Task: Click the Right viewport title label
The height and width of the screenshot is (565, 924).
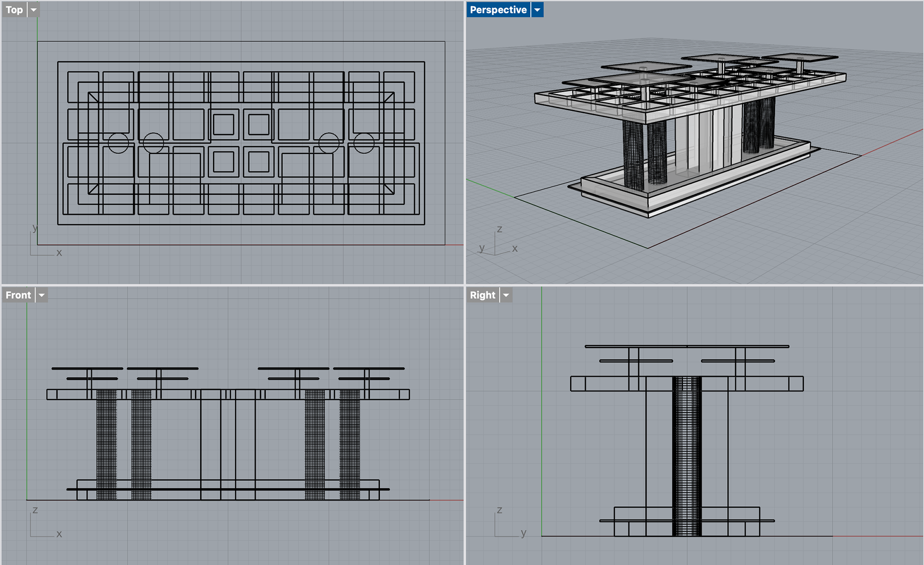Action: coord(482,295)
